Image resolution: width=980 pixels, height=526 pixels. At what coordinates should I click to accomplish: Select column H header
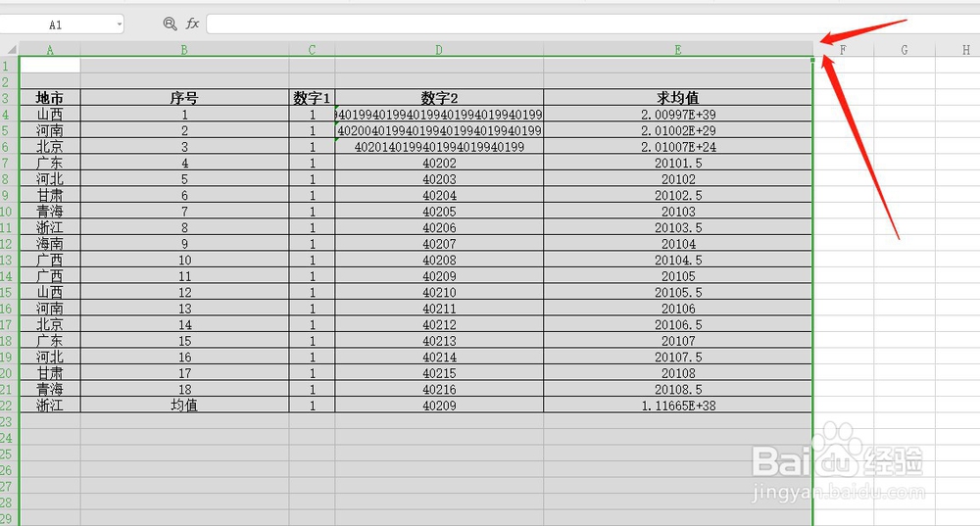coord(958,49)
